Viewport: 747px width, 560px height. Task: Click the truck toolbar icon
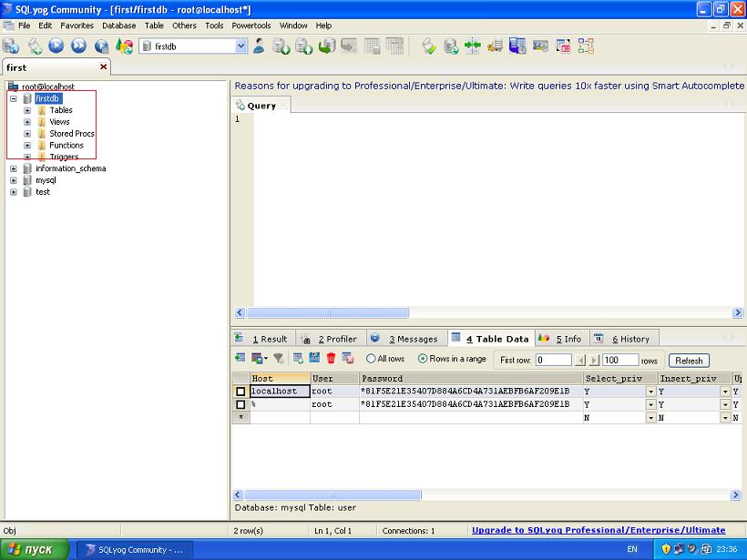[x=495, y=46]
